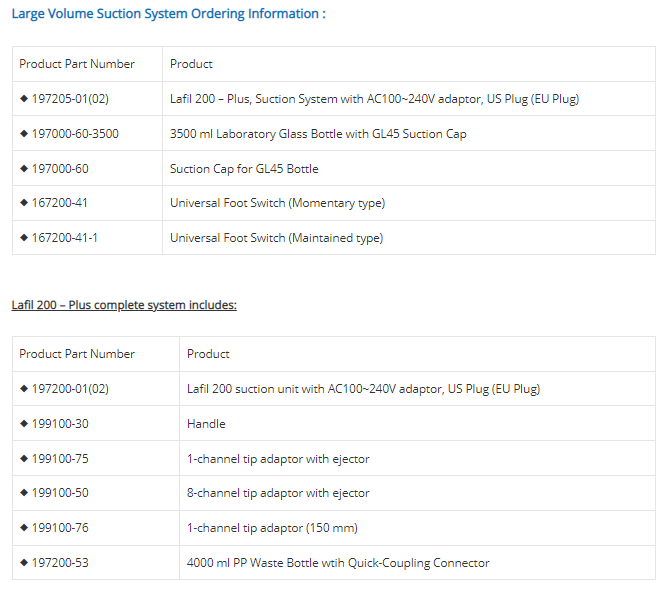Click the underlined Lafil 200 – Plus complete system heading
This screenshot has height=597, width=666.
(x=124, y=305)
